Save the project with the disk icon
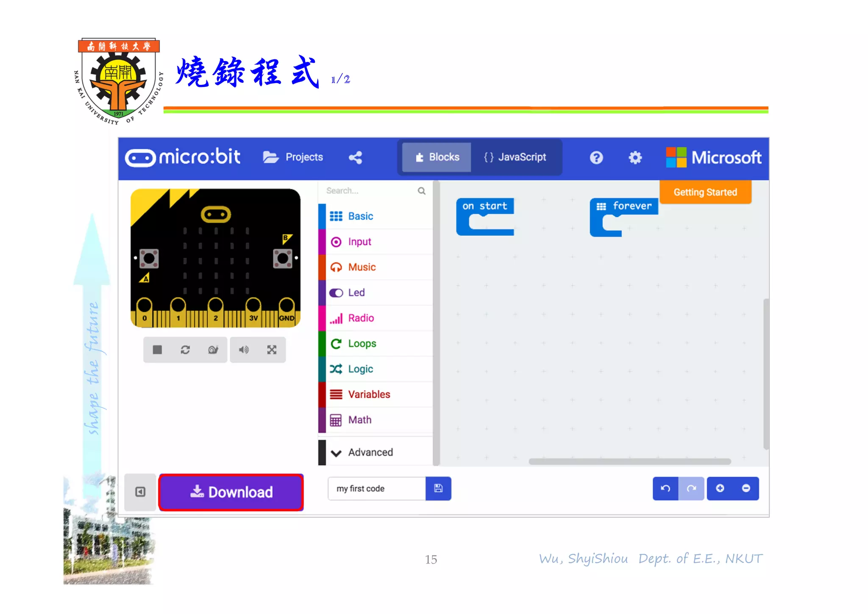This screenshot has width=868, height=614. tap(438, 488)
